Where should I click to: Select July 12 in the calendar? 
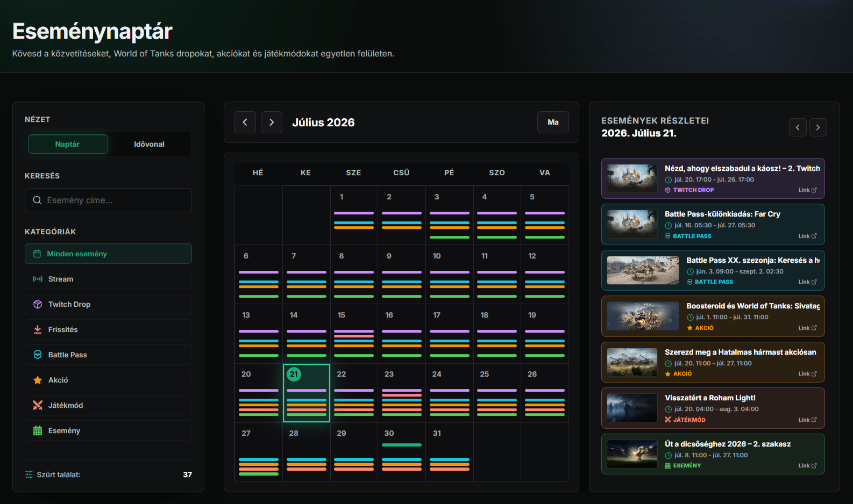coord(545,275)
